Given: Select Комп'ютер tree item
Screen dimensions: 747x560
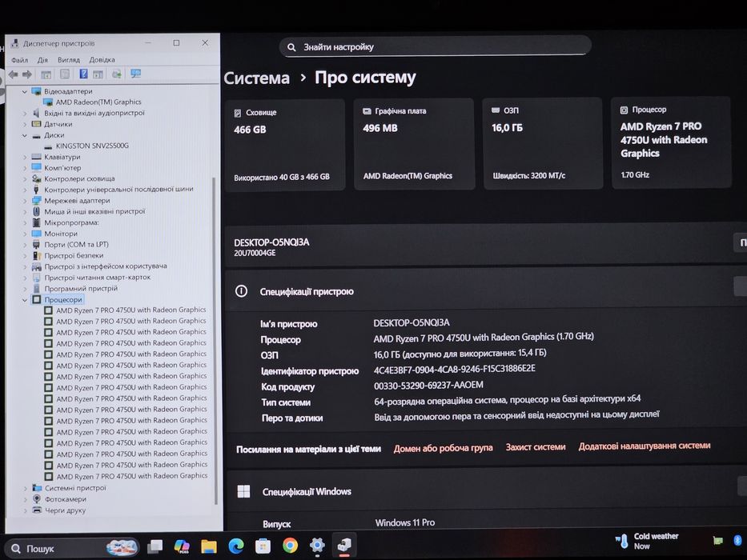Looking at the screenshot, I should point(62,168).
